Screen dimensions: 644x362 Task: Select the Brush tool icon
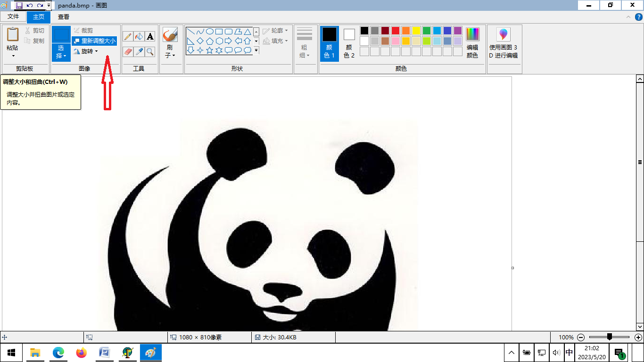point(170,34)
